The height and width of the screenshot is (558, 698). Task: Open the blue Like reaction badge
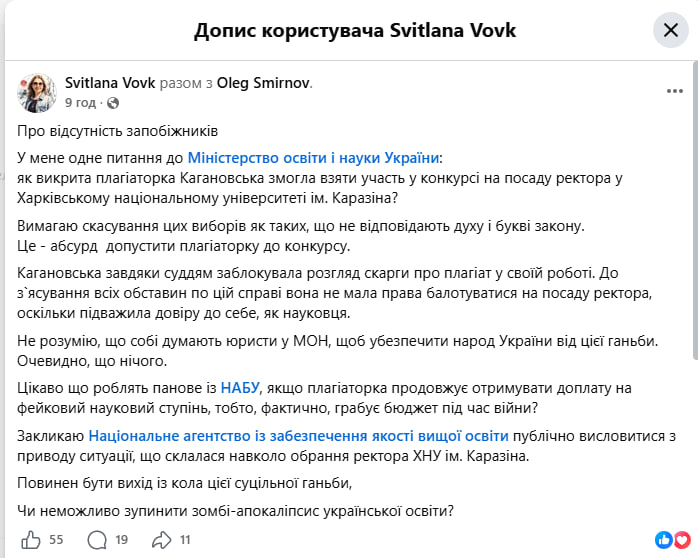[x=663, y=540]
